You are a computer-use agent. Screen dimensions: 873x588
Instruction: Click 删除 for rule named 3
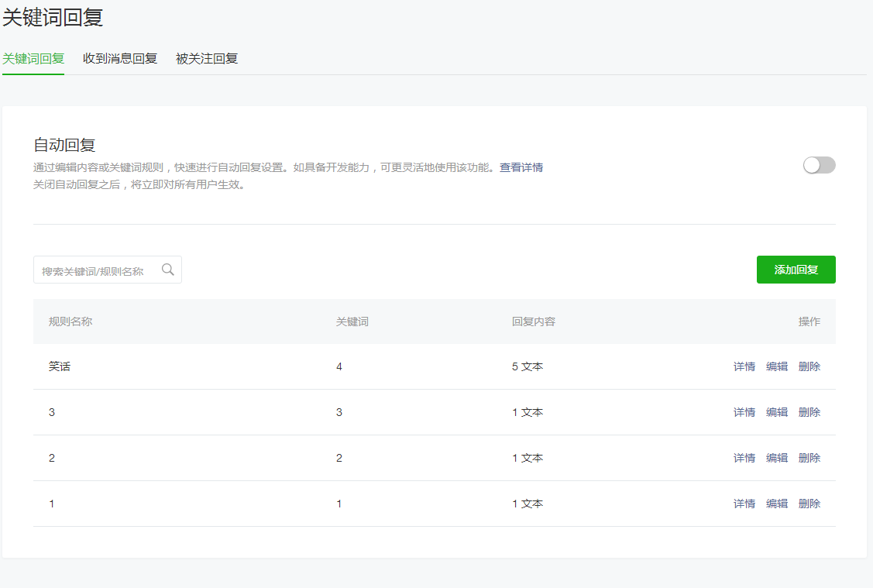coord(809,412)
